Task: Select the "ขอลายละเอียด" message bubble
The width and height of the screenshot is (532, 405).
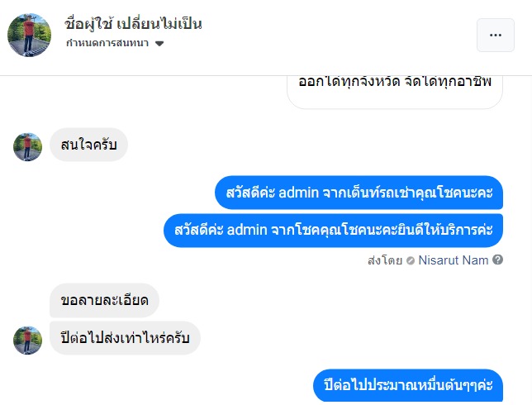Action: click(104, 300)
